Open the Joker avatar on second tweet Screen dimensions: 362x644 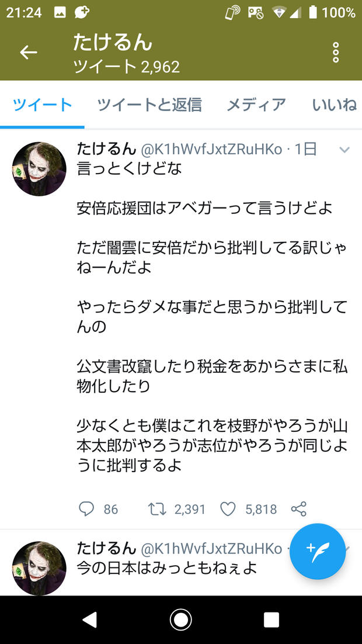(39, 568)
